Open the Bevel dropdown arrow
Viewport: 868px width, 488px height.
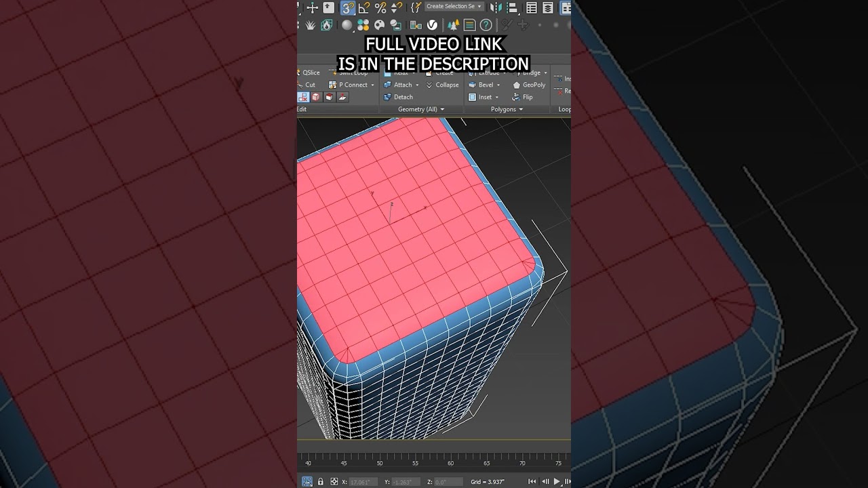[498, 85]
